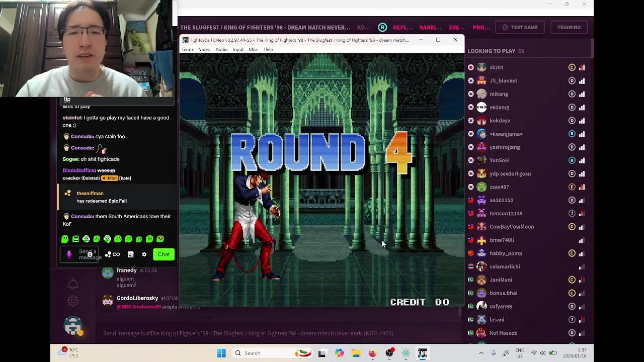Viewport: 644px width, 362px height.
Task: Open the Audio menu in FBNeo window
Action: pos(221,49)
